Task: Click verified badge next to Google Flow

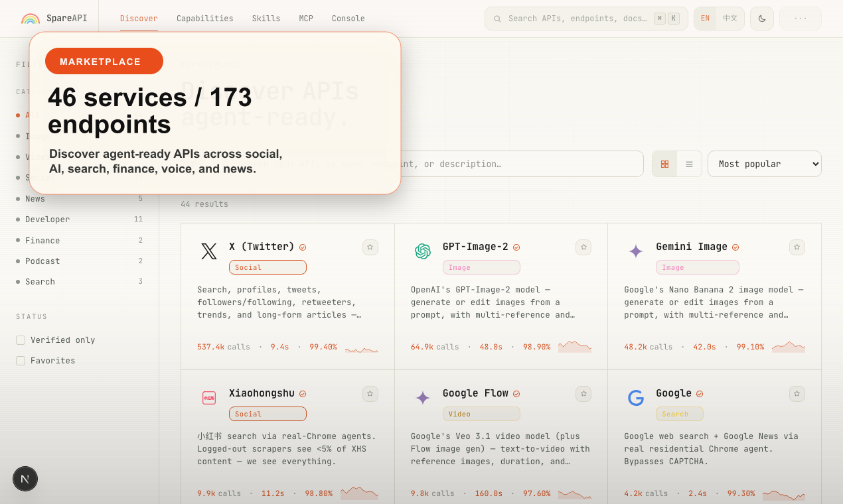Action: point(516,394)
